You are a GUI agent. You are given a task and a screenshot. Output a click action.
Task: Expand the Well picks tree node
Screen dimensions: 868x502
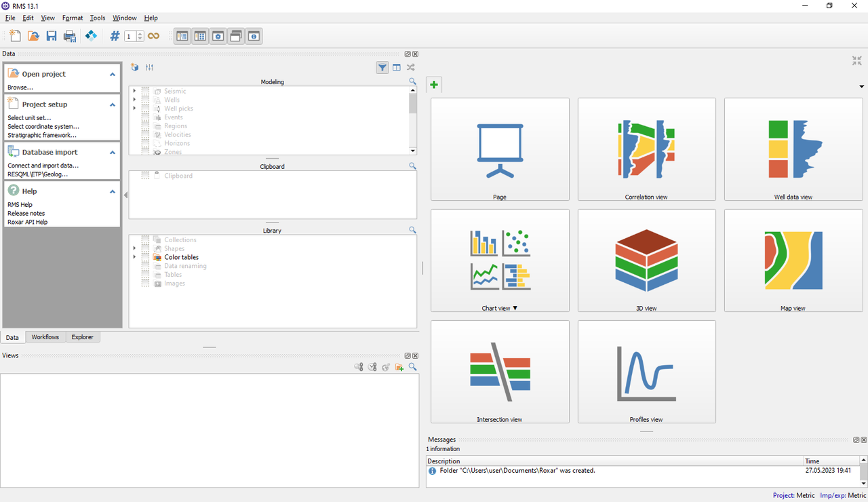click(134, 109)
